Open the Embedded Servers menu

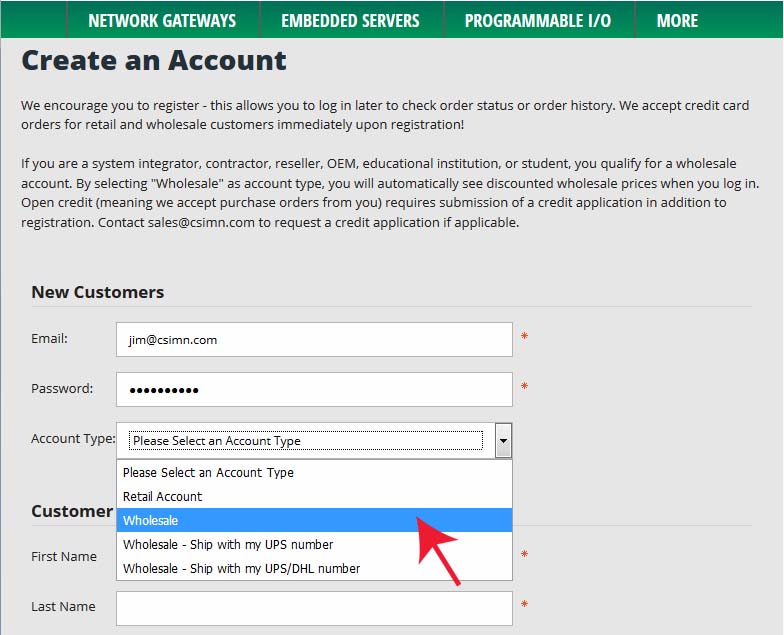[351, 20]
